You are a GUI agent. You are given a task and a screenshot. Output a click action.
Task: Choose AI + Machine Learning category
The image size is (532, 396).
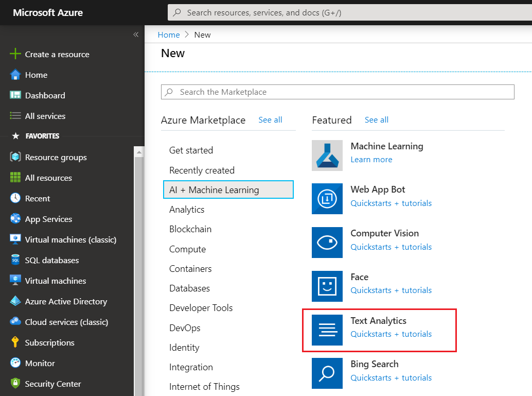pos(228,190)
